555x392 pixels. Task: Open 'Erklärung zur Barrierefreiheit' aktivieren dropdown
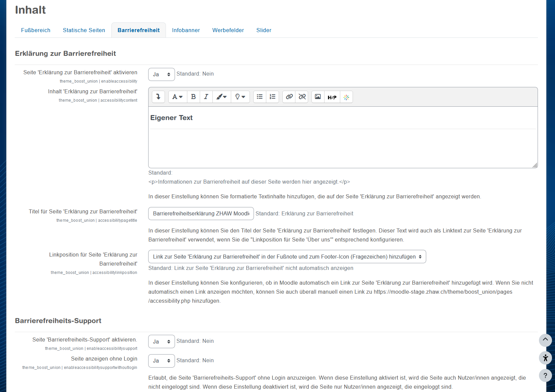(162, 74)
